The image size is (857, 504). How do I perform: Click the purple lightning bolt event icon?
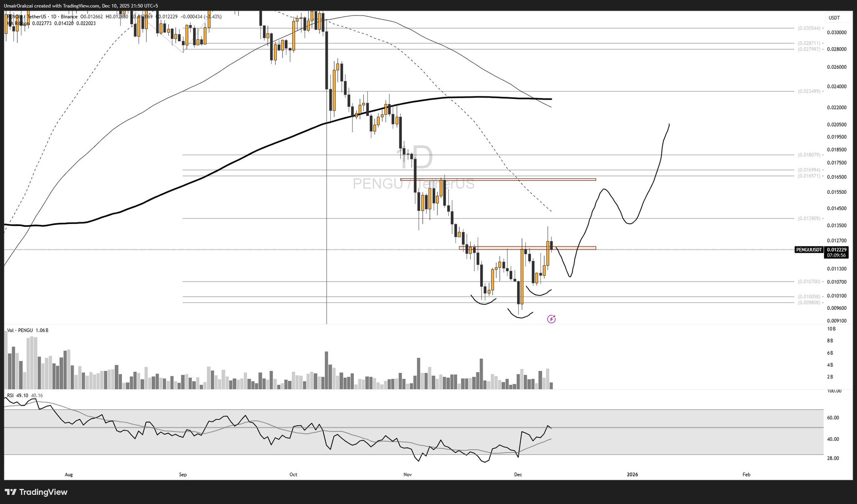pos(551,319)
